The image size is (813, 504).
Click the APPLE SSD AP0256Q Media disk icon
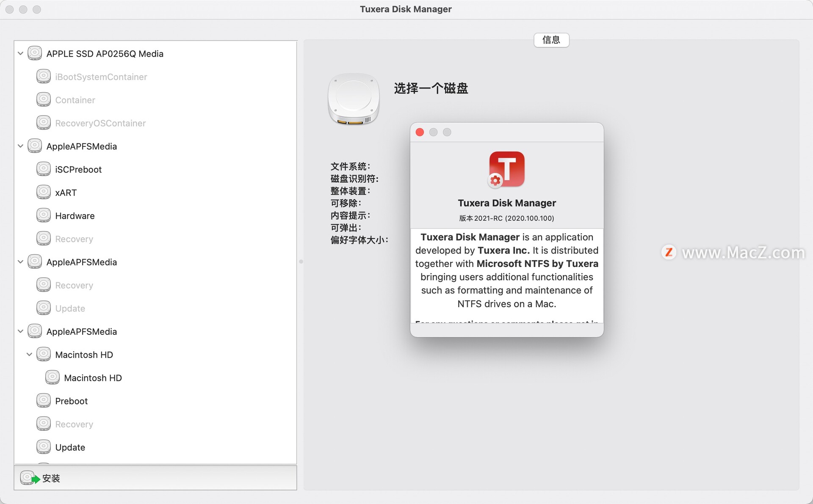click(x=35, y=53)
